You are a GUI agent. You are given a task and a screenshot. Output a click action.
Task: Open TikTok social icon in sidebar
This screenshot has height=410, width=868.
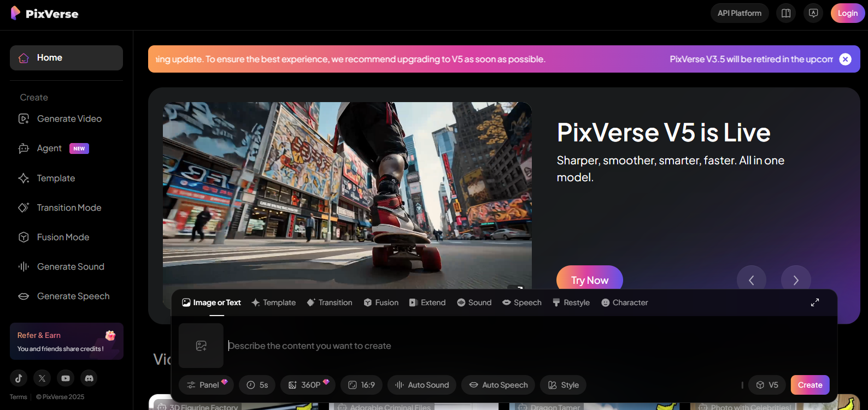[x=19, y=378]
